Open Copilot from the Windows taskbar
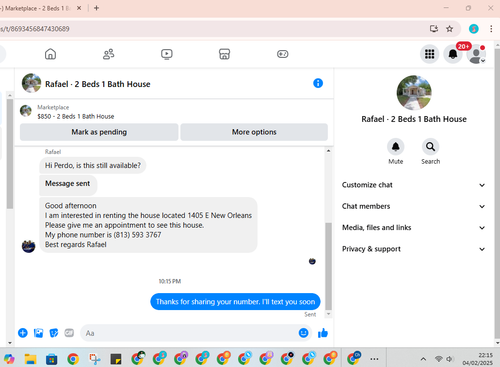The image size is (500, 367). click(9, 359)
